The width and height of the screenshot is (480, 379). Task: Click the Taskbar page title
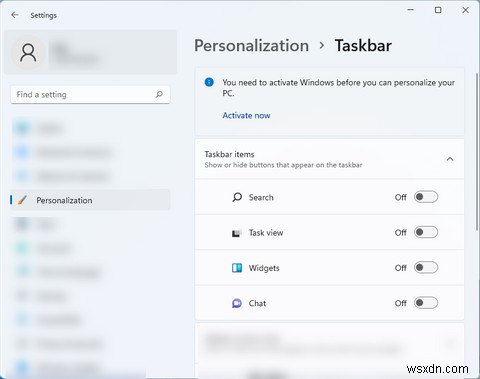click(x=363, y=46)
